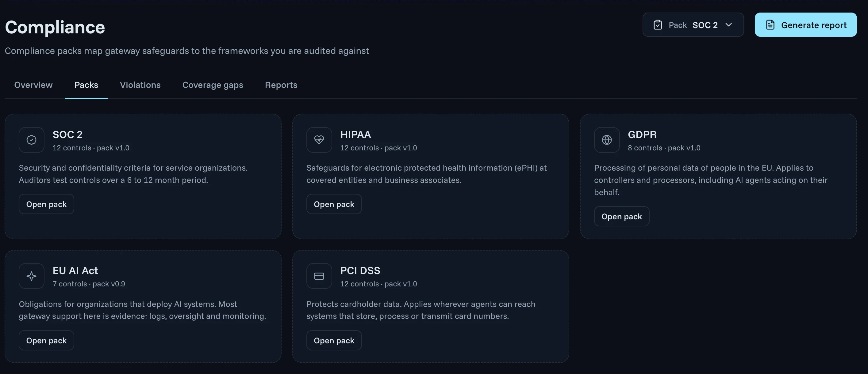The image size is (868, 374).
Task: Click the compliance packs subtitle text
Action: click(187, 51)
